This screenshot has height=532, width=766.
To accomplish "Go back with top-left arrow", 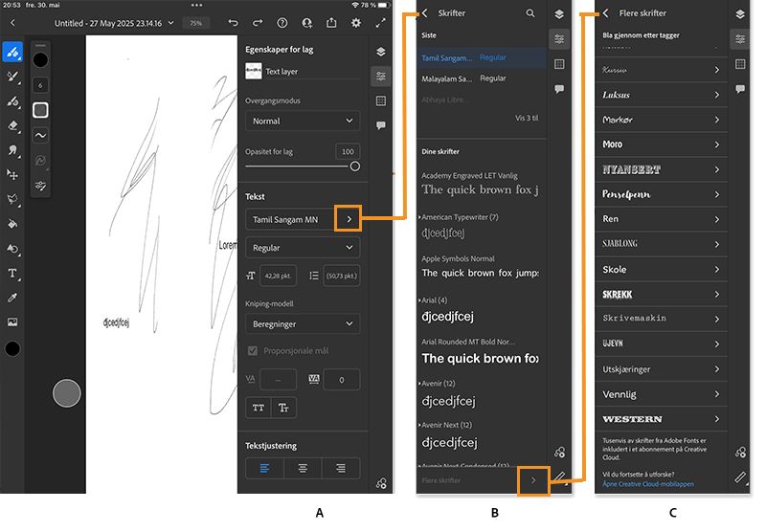I will (12, 22).
